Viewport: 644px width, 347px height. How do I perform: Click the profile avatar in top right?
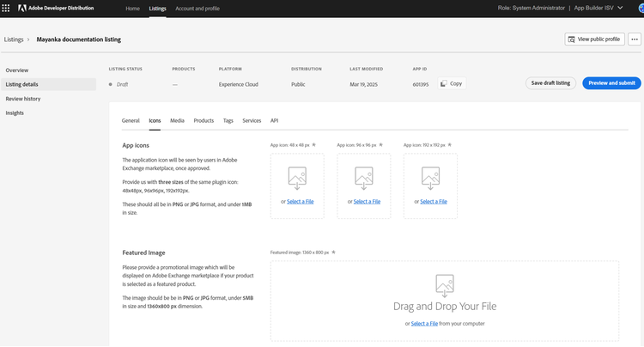(641, 9)
